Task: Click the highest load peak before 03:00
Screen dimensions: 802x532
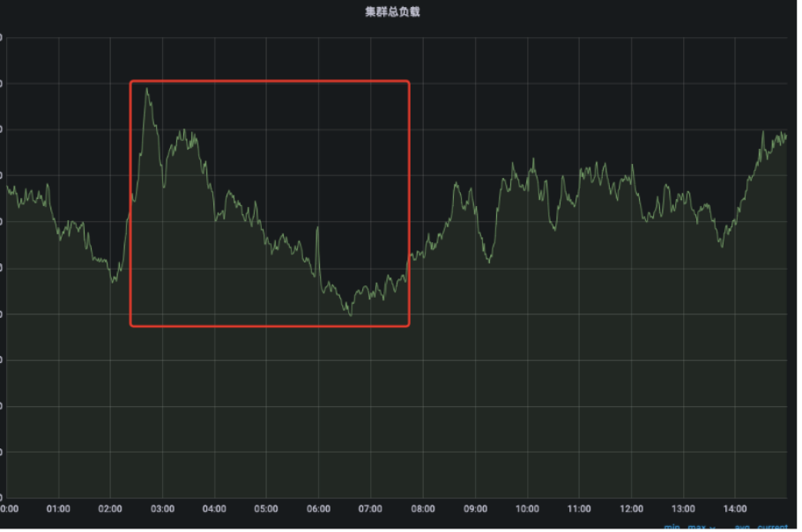Action: click(147, 90)
